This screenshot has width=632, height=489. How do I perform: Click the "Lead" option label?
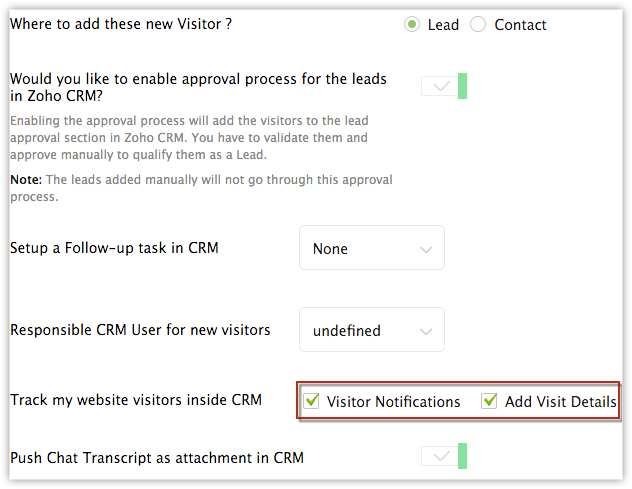coord(443,25)
